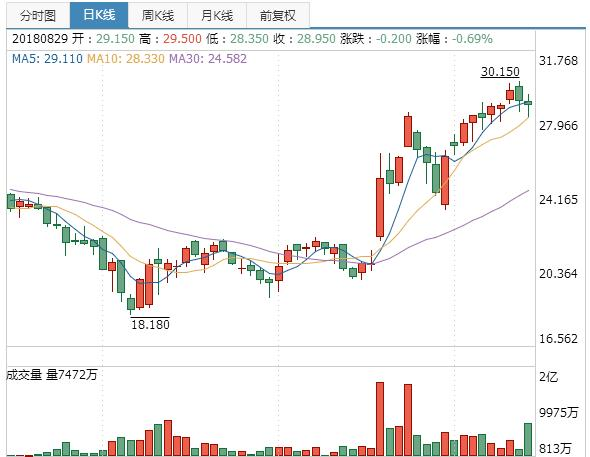Open the 周K线 tab

coord(158,15)
